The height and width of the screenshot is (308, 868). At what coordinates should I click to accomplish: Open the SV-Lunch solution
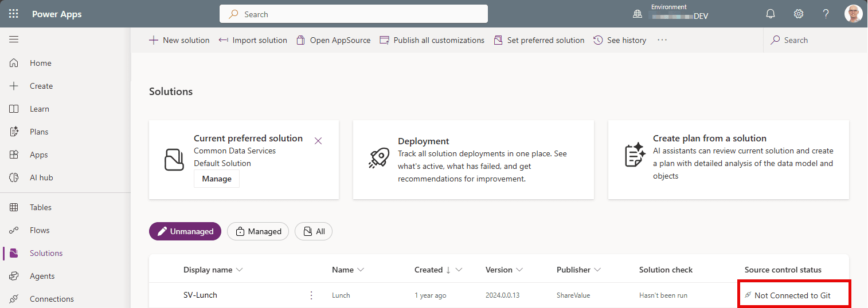point(200,295)
